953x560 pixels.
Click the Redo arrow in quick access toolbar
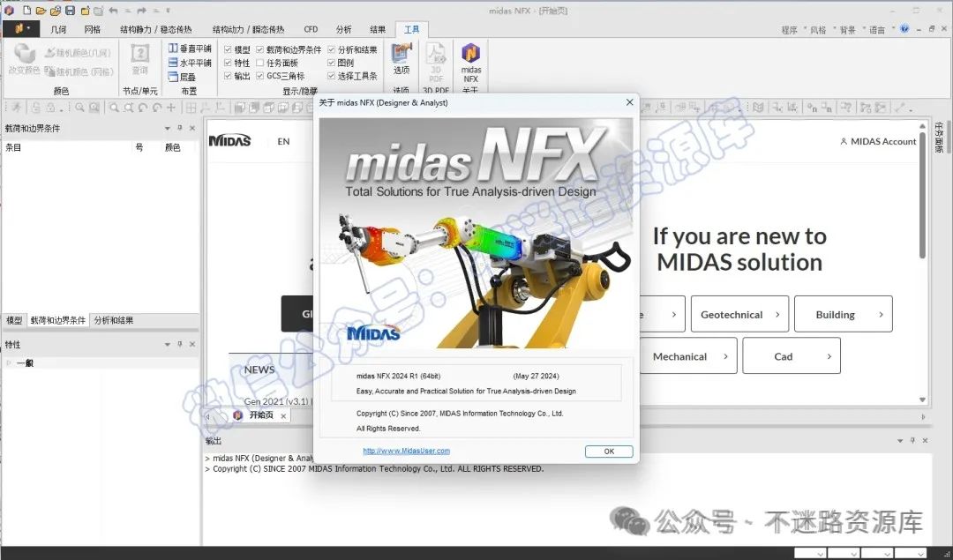coord(141,11)
